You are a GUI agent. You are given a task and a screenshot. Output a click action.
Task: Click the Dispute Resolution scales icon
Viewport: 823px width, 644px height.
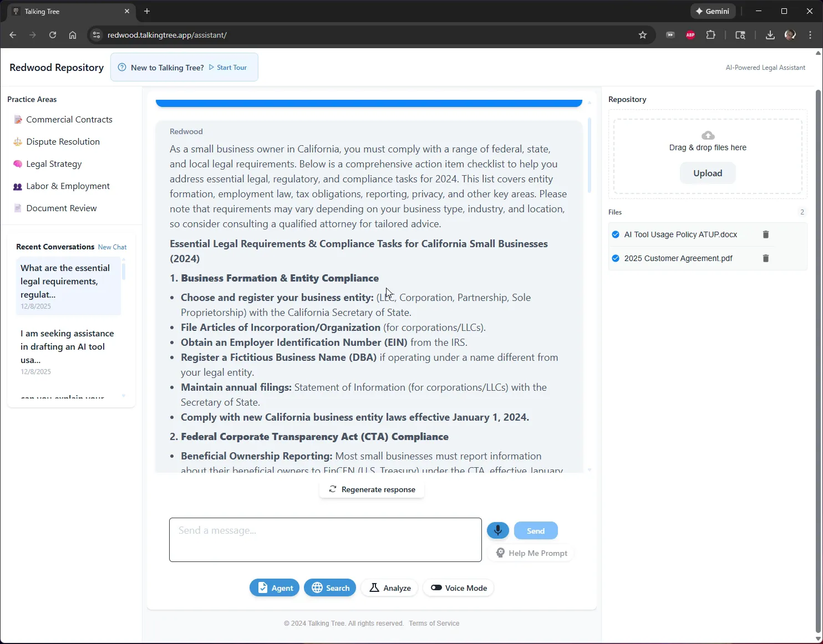tap(18, 142)
